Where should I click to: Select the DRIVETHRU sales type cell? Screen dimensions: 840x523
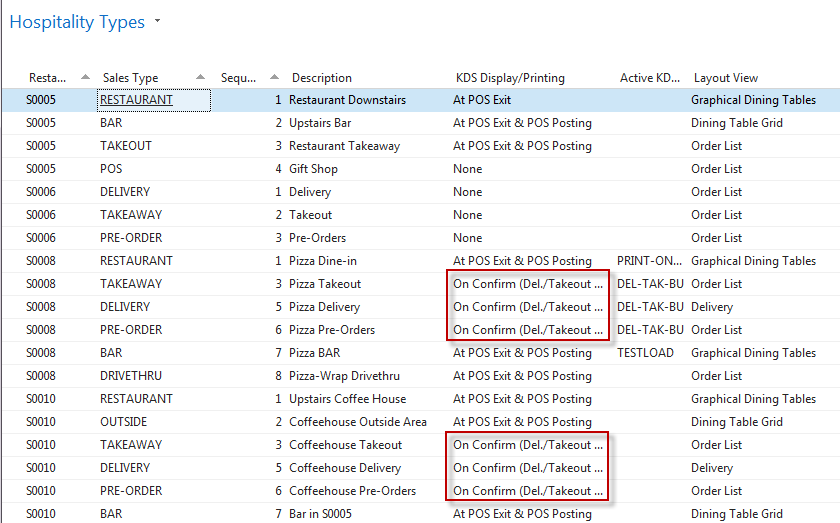pyautogui.click(x=130, y=376)
